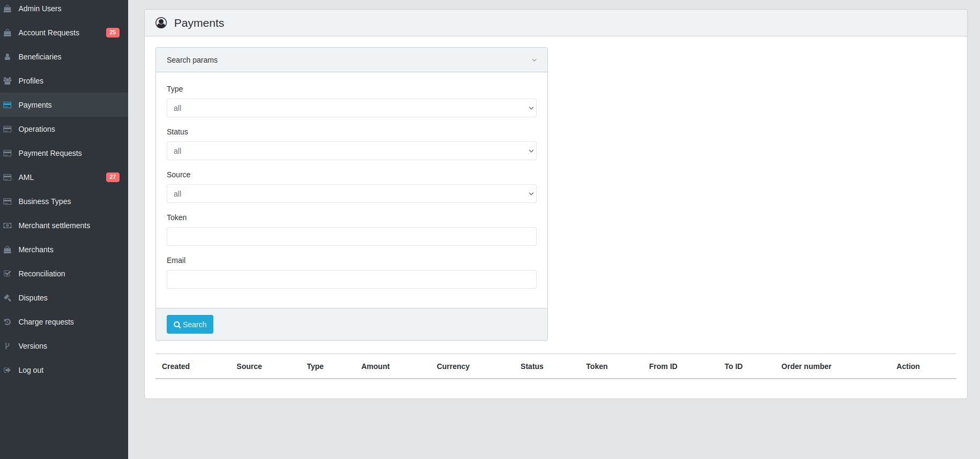Open the AML section
This screenshot has height=459, width=980.
64,177
